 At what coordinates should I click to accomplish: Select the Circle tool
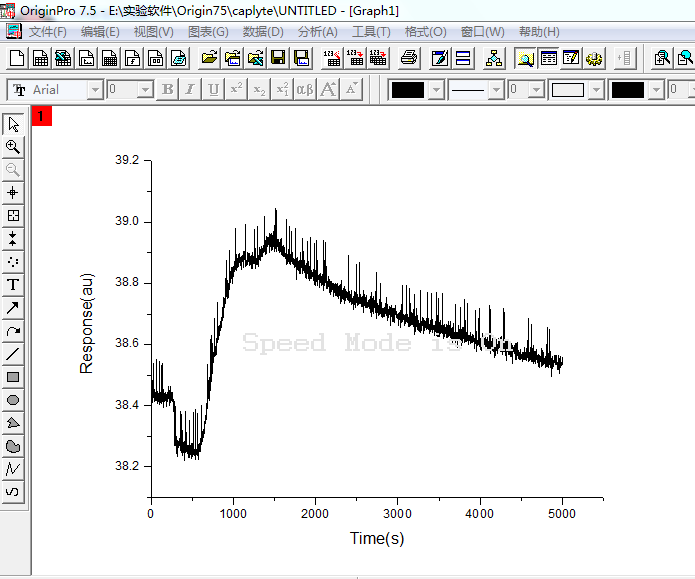click(13, 400)
